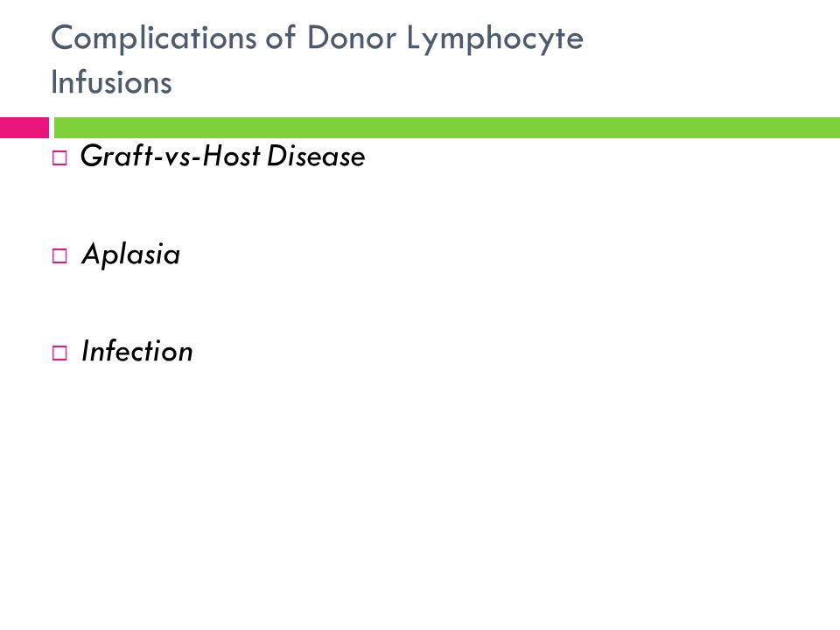The image size is (840, 630).
Task: Click the word Graft in first bullet
Action: (x=116, y=156)
